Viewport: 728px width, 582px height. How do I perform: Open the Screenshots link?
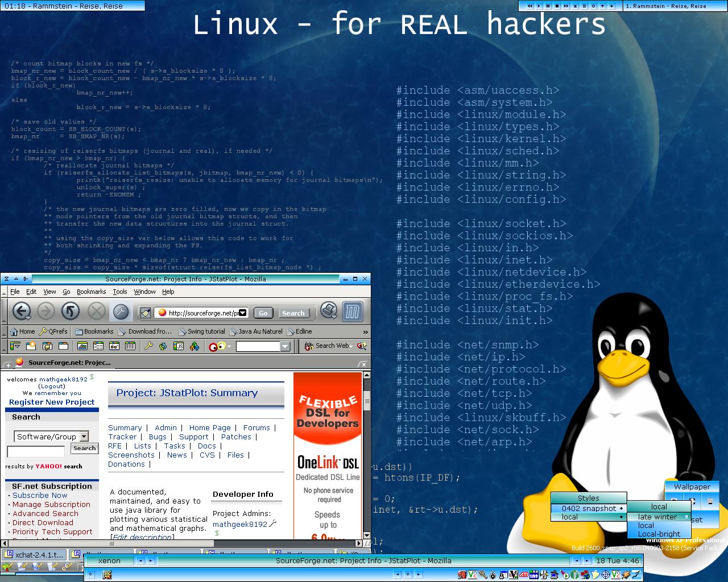(131, 455)
